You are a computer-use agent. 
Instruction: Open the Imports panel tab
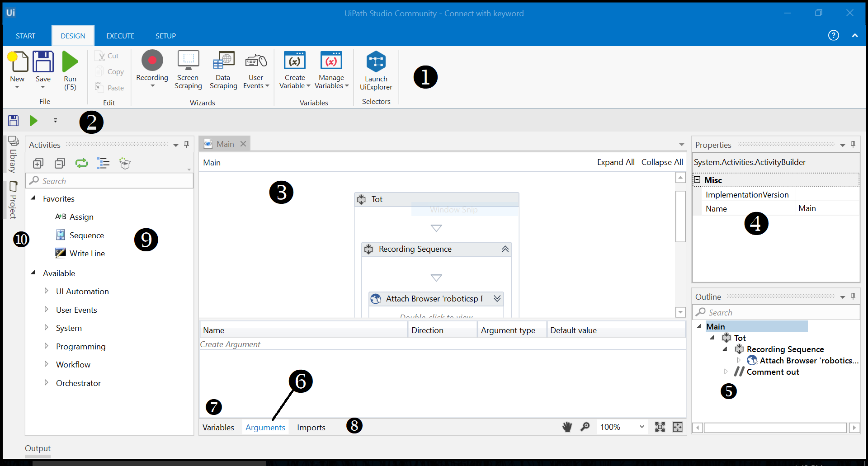[x=311, y=428]
